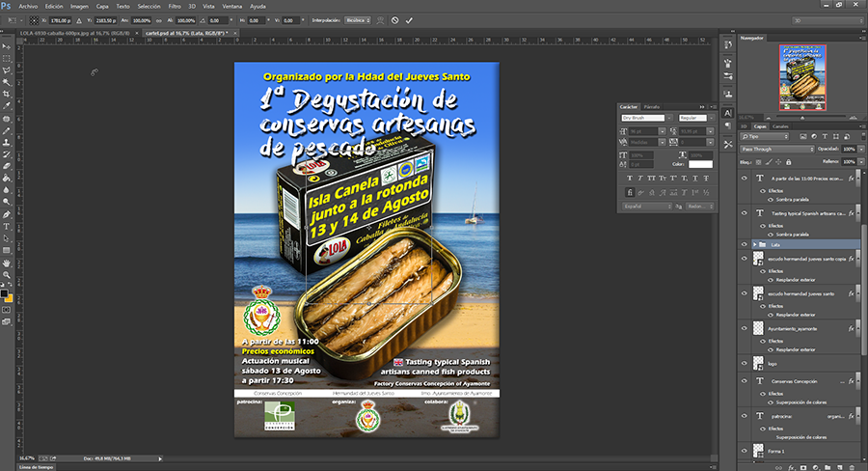Click the Navegador poster thumbnail
The height and width of the screenshot is (471, 868).
click(802, 77)
